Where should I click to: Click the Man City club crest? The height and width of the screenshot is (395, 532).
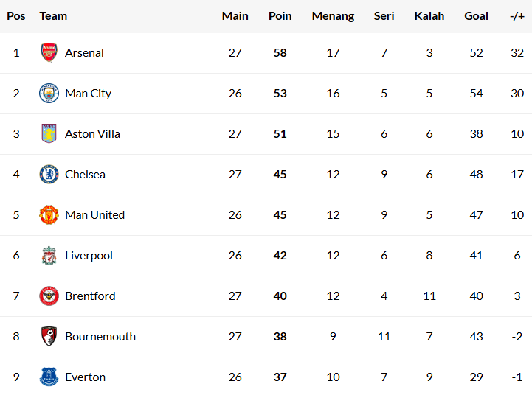coord(49,94)
